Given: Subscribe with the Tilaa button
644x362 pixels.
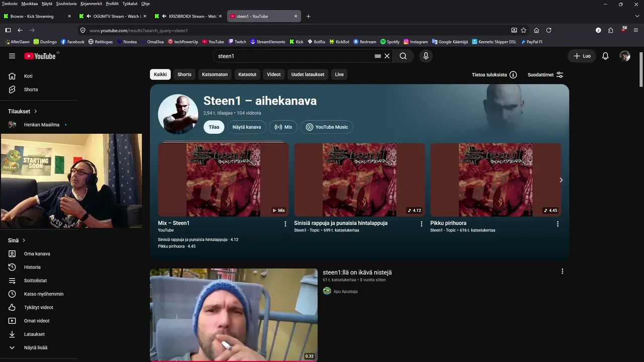Looking at the screenshot, I should click(x=214, y=127).
